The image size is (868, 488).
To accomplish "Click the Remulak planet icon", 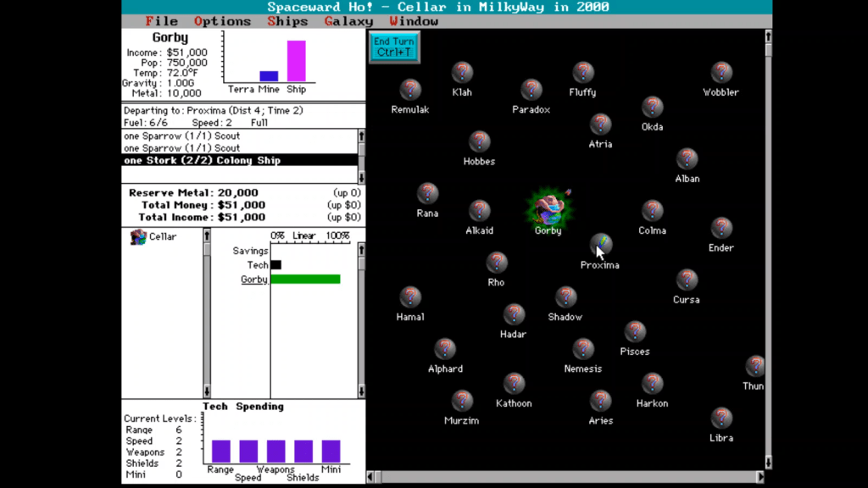I will tap(410, 90).
